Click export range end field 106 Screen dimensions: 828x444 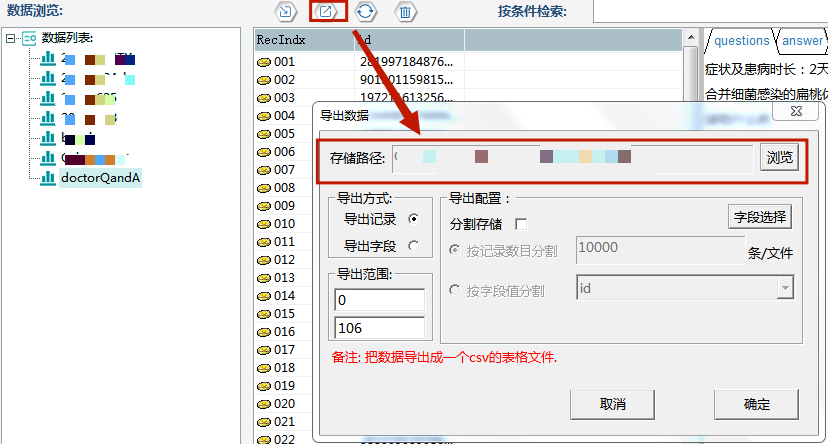pyautogui.click(x=380, y=328)
